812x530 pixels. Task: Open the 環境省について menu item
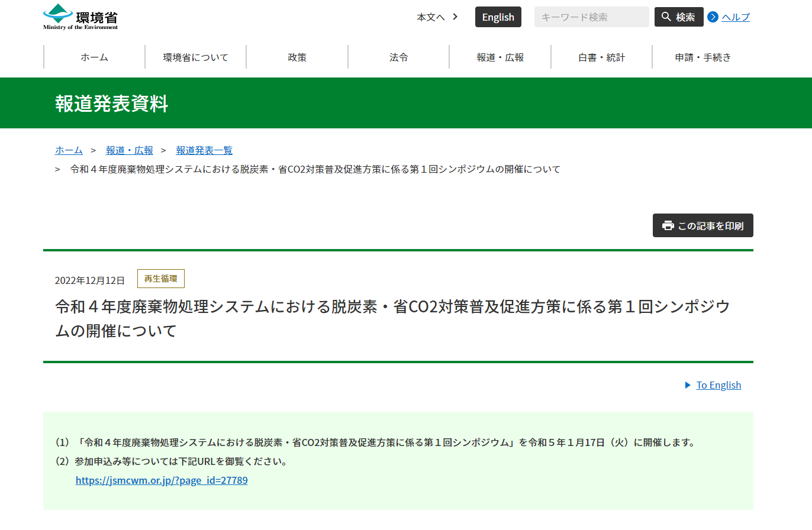point(195,57)
